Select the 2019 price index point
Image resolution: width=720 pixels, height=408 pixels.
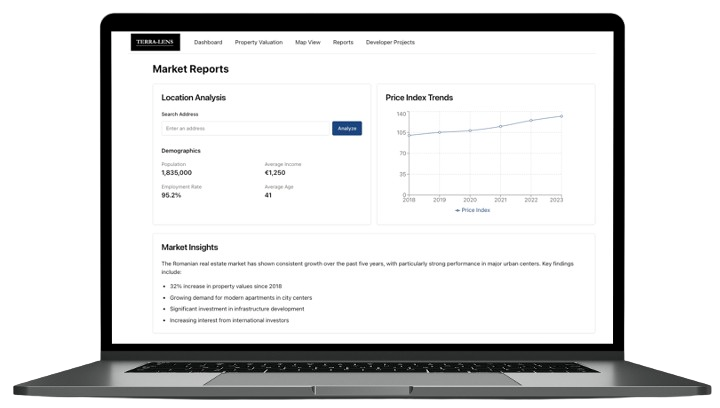click(439, 132)
